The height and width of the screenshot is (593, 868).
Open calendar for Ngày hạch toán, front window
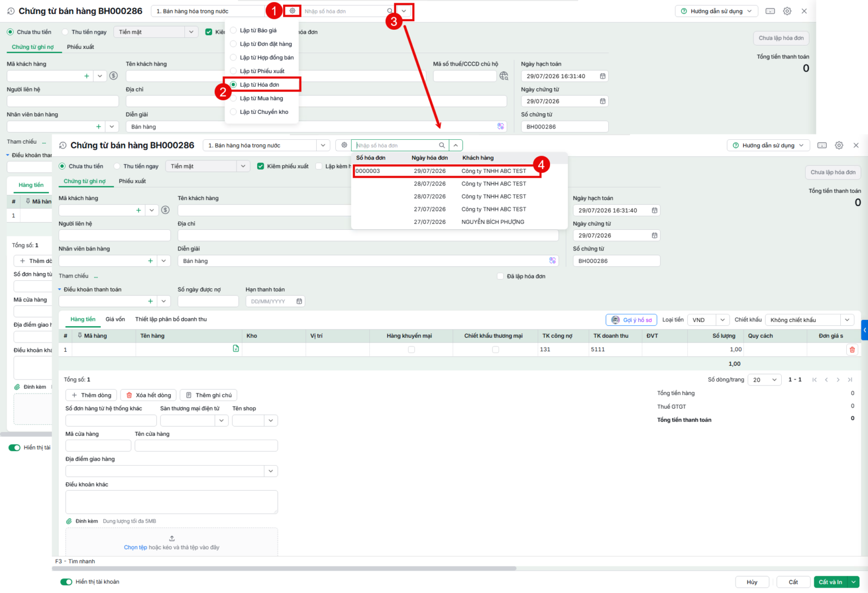[x=655, y=210]
